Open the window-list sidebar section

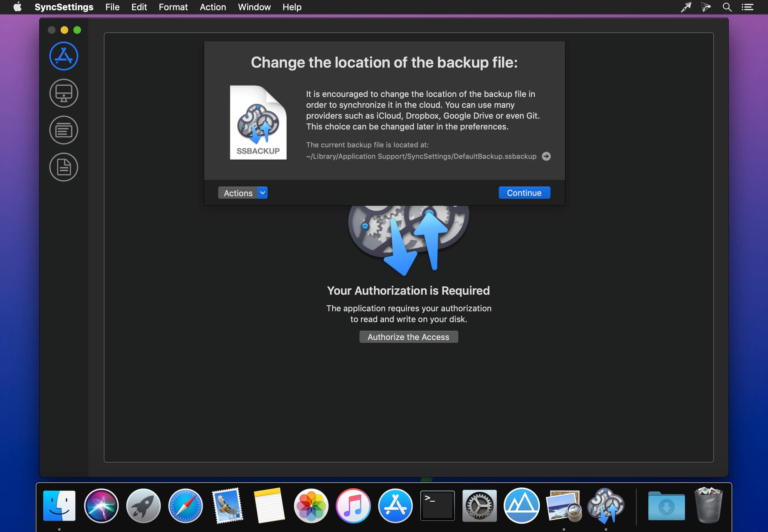point(64,130)
